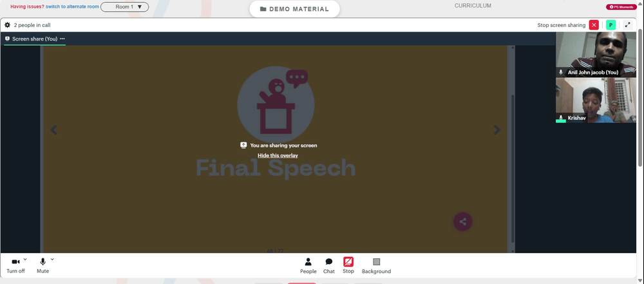Click the round share button on slide

pos(463,222)
